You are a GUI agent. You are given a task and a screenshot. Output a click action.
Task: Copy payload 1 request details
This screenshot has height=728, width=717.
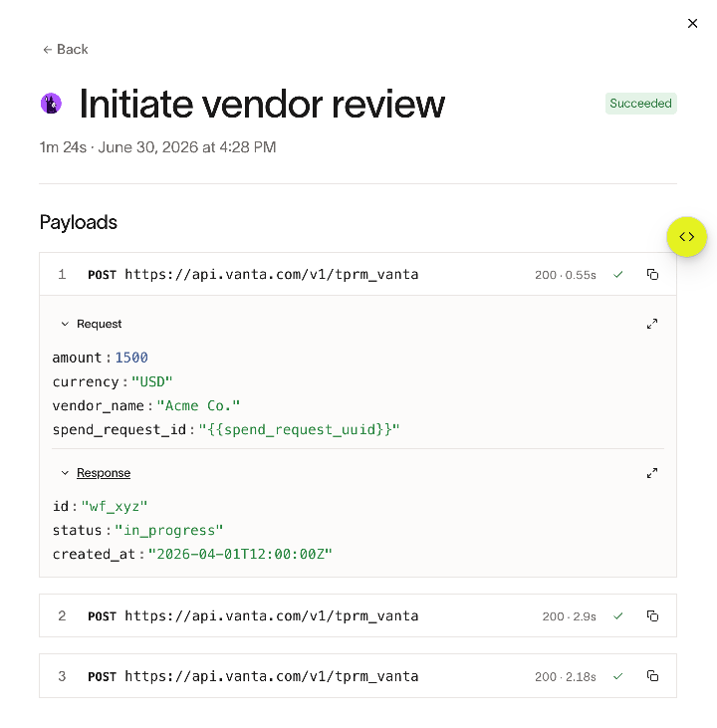(652, 275)
